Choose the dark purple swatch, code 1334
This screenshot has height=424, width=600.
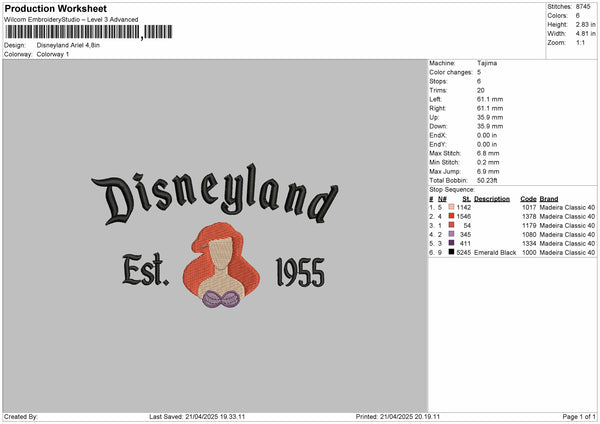click(452, 243)
